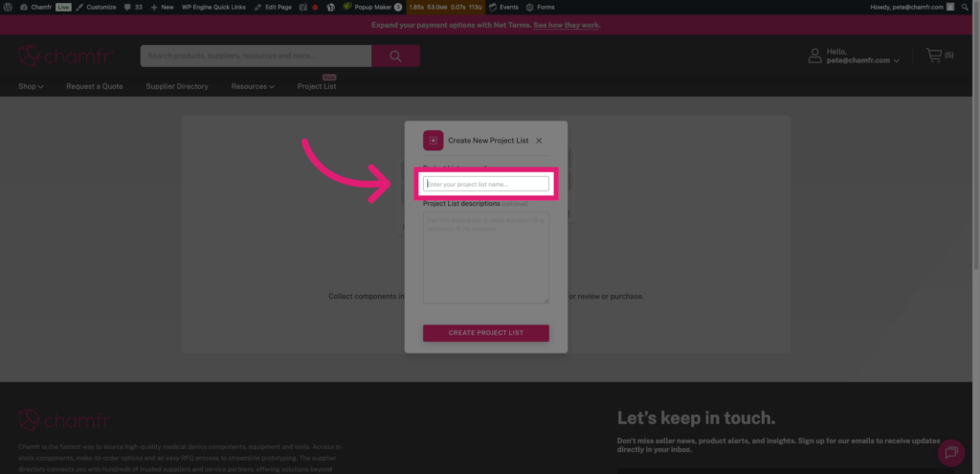The height and width of the screenshot is (474, 980).
Task: Open the New content menu
Action: [x=162, y=7]
